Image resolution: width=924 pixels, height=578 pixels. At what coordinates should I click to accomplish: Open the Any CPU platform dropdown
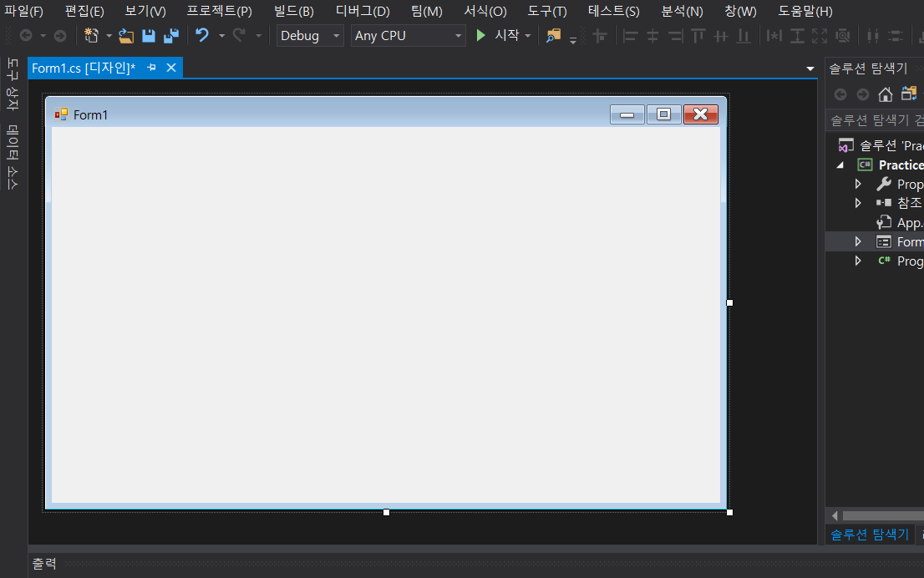(408, 35)
